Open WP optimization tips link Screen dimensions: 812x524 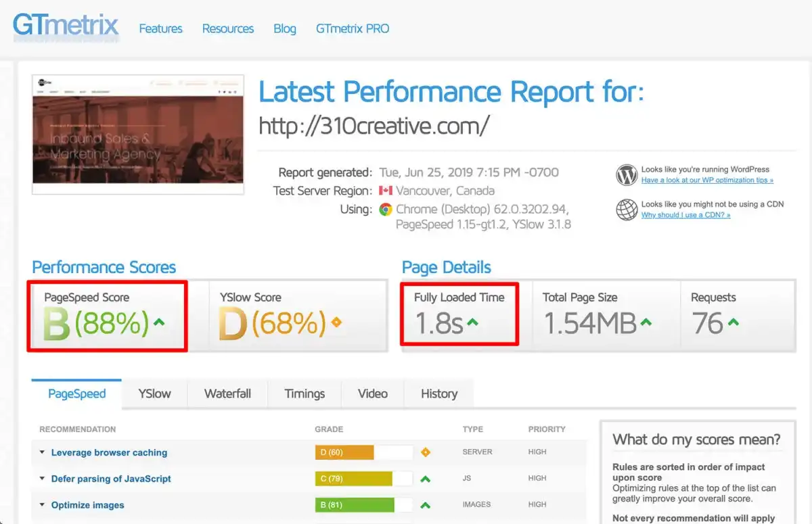(x=707, y=181)
